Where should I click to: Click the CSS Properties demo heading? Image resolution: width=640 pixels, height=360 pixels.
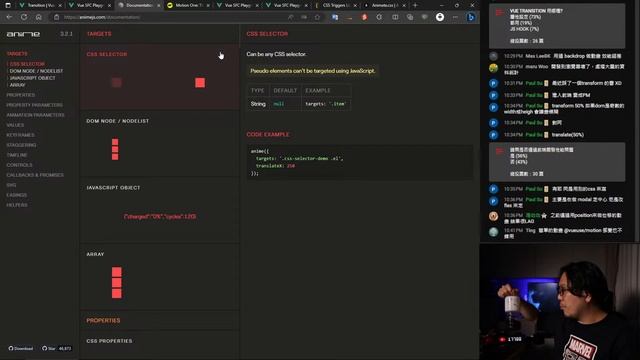pos(109,341)
